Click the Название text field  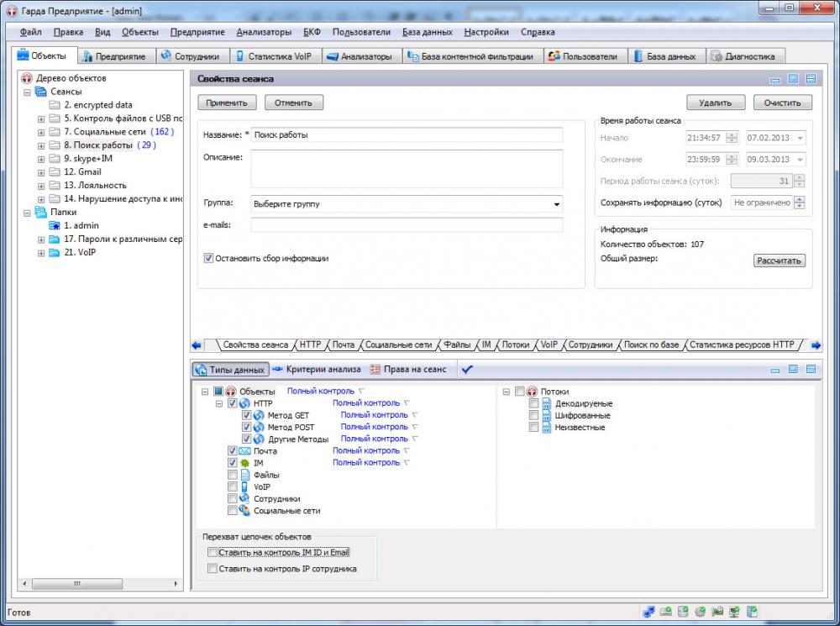point(407,134)
